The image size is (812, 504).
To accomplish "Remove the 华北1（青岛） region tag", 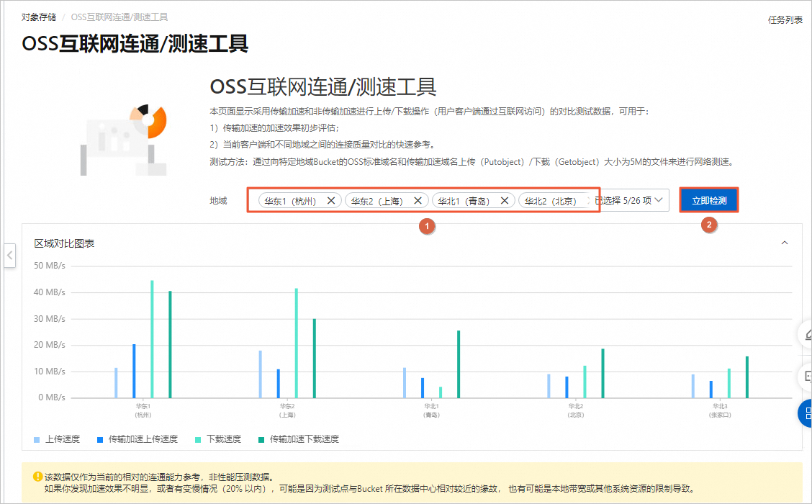I will (x=504, y=200).
